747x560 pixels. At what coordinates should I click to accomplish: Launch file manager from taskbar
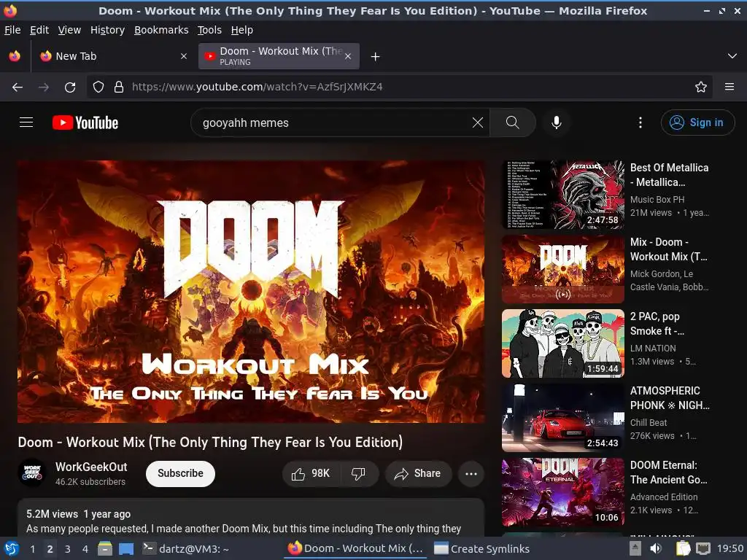pos(105,549)
